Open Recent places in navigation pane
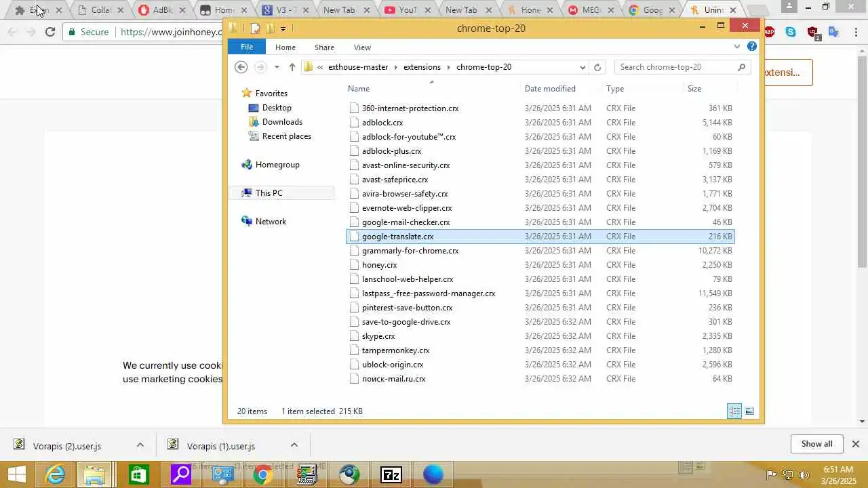 pos(286,136)
